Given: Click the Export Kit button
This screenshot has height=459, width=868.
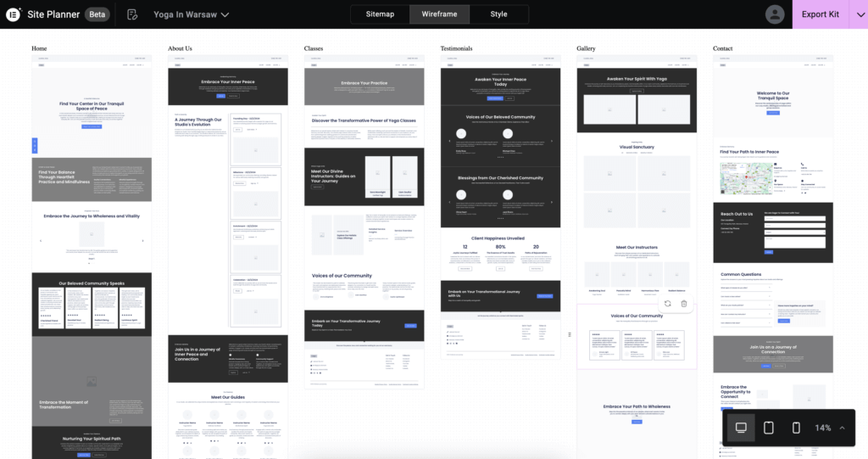Looking at the screenshot, I should (x=820, y=14).
